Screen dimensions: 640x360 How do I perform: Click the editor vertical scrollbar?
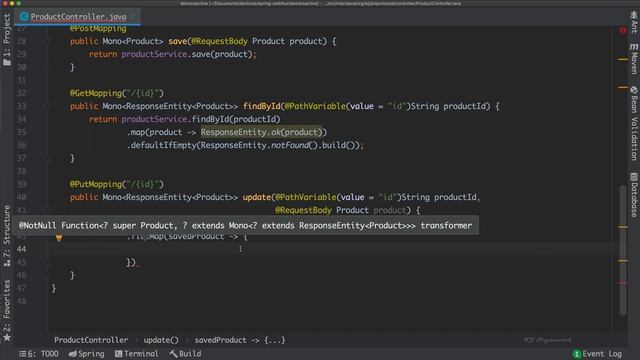click(x=622, y=250)
